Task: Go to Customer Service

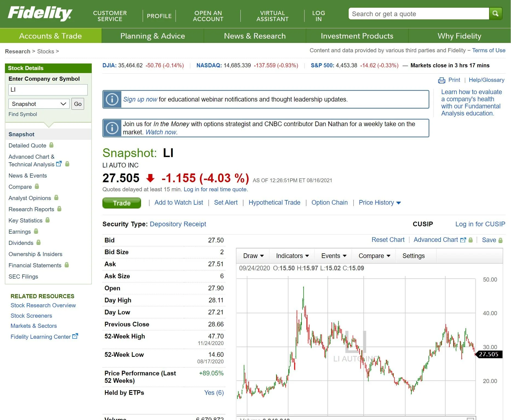Action: click(x=110, y=16)
